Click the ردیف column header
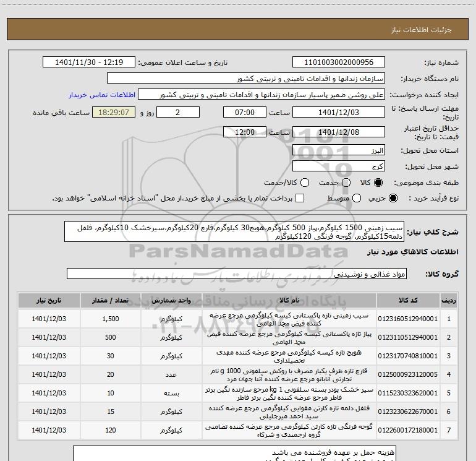The width and height of the screenshot is (476, 461). click(x=449, y=300)
